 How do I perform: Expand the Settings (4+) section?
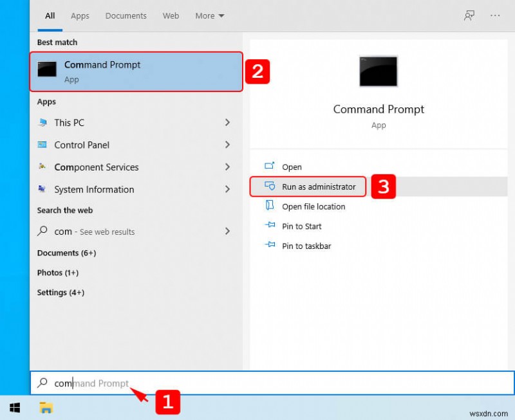tap(61, 293)
